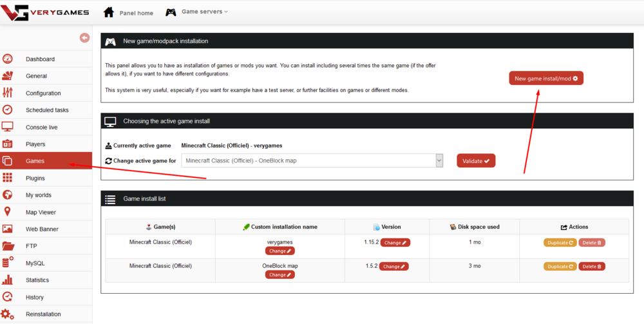The width and height of the screenshot is (644, 324).
Task: Change version 1.15.2 of verygames install
Action: click(x=395, y=243)
